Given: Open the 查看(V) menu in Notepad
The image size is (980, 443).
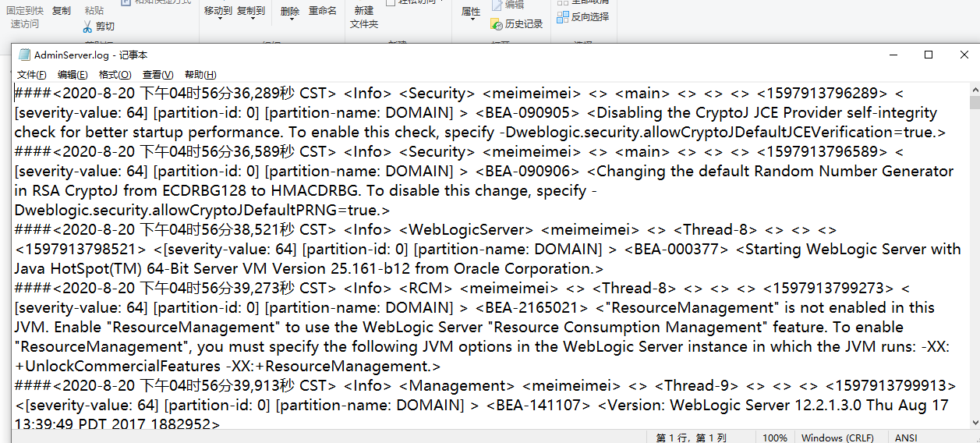Looking at the screenshot, I should pos(157,75).
